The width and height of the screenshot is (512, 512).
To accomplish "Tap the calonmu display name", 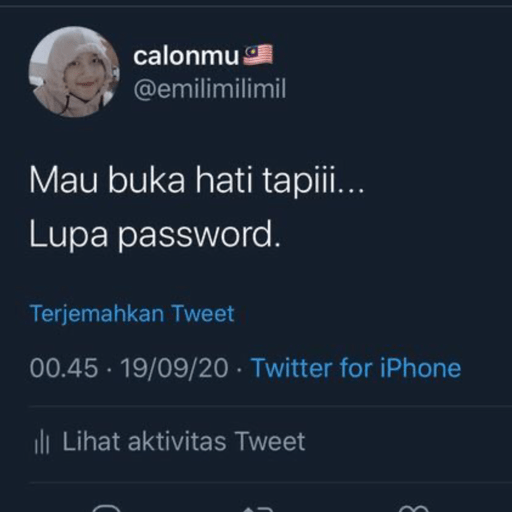I will tap(186, 56).
